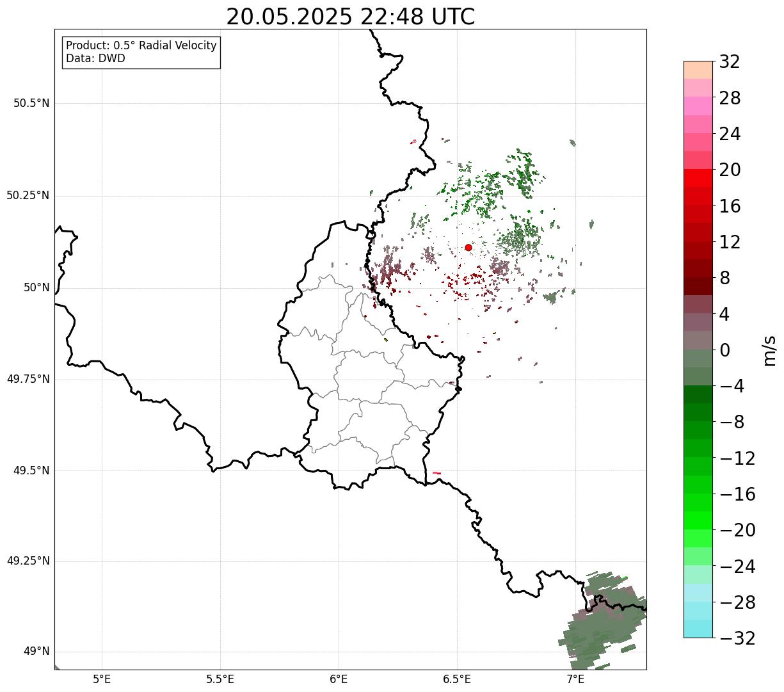The image size is (784, 692).
Task: Click the longitude label 7°E
Action: coord(575,679)
